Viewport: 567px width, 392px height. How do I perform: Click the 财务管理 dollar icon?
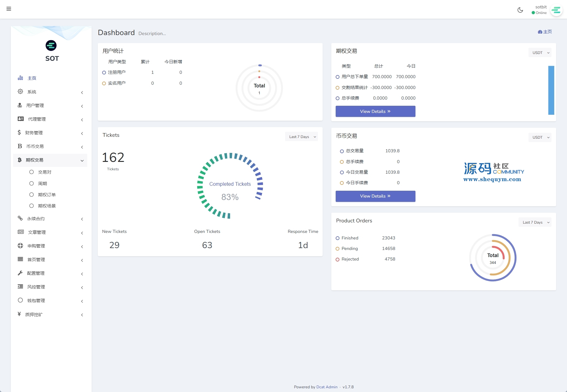tap(19, 133)
